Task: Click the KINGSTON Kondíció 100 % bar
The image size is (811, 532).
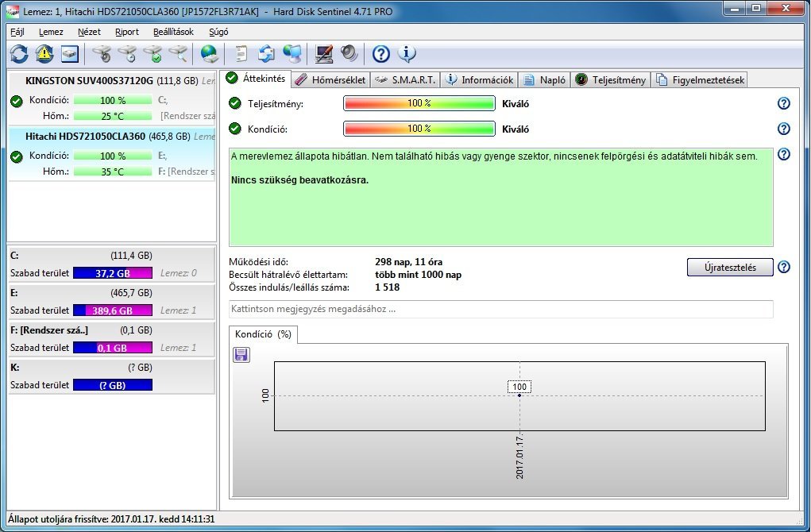Action: (113, 100)
